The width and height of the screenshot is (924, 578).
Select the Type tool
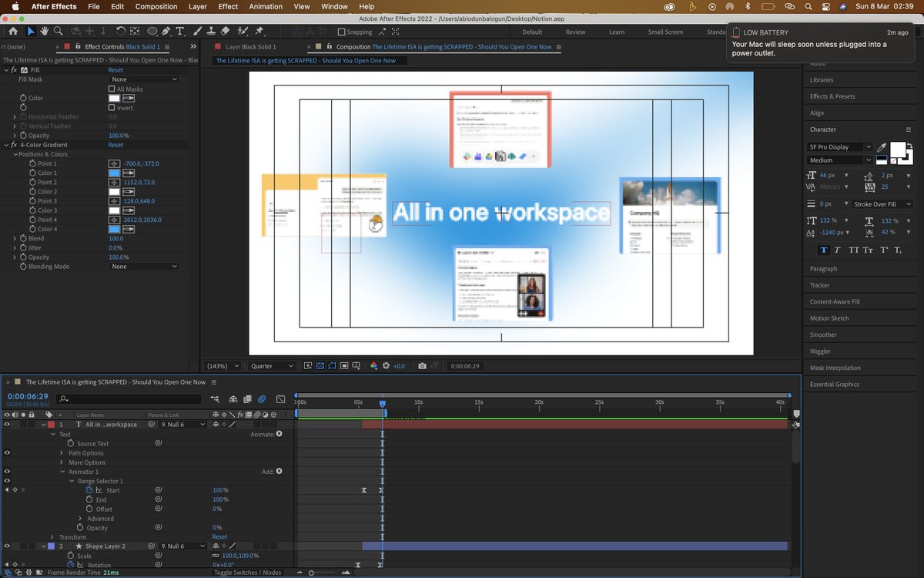(x=179, y=32)
